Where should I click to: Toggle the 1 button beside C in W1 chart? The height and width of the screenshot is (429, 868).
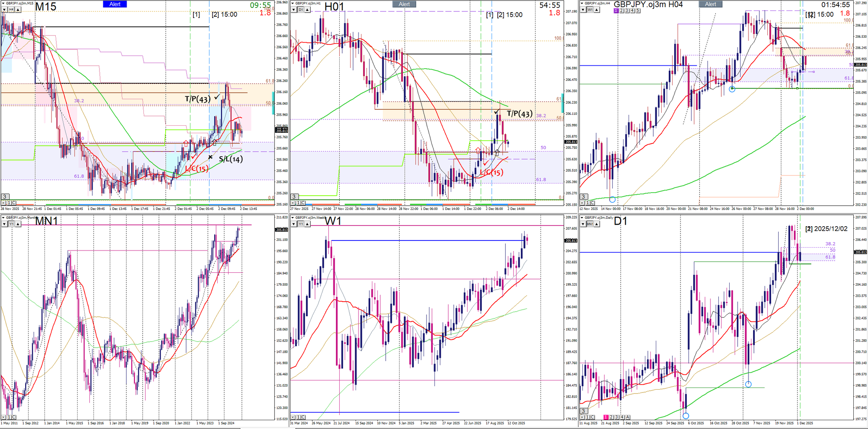[298, 417]
